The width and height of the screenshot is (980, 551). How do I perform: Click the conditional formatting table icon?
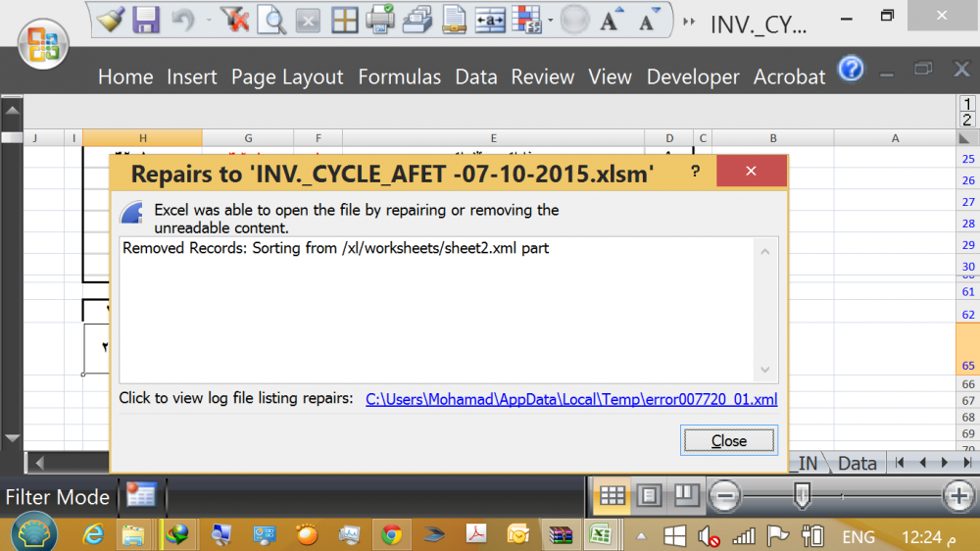526,20
